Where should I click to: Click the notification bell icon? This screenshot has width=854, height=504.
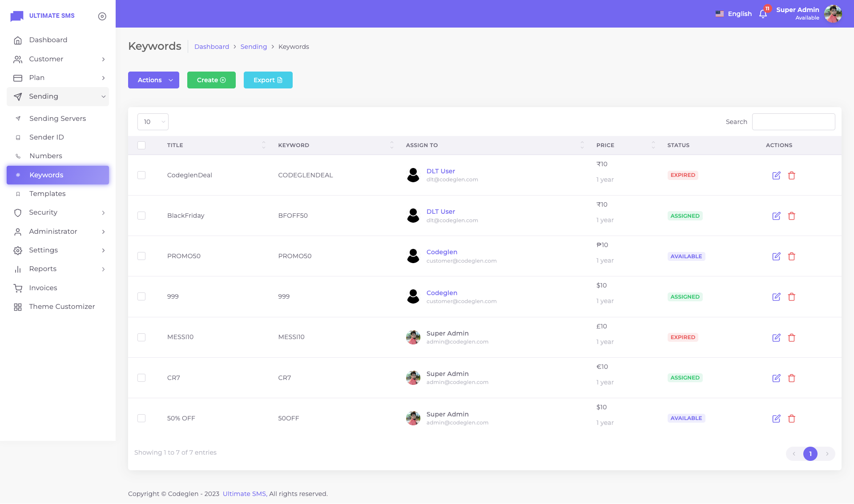click(x=763, y=14)
